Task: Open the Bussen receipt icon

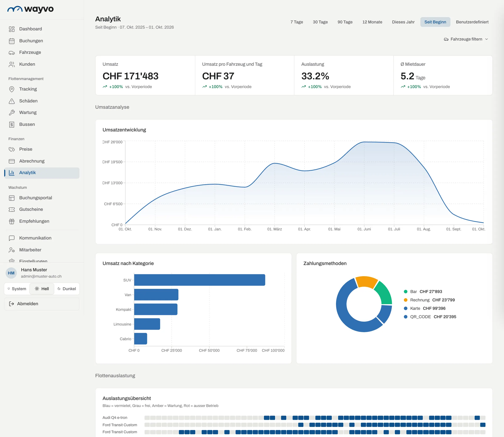Action: coord(12,125)
